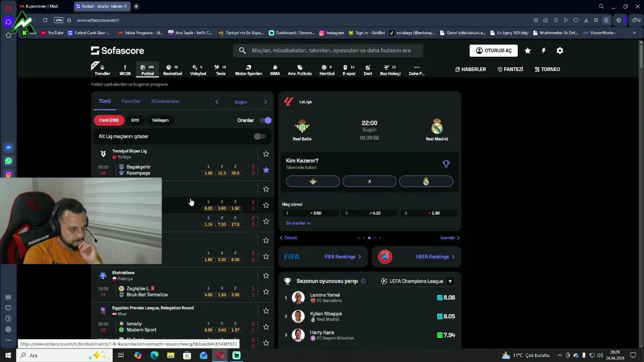Click OTURUM AÇ button
The width and height of the screenshot is (644, 362).
coord(494,51)
